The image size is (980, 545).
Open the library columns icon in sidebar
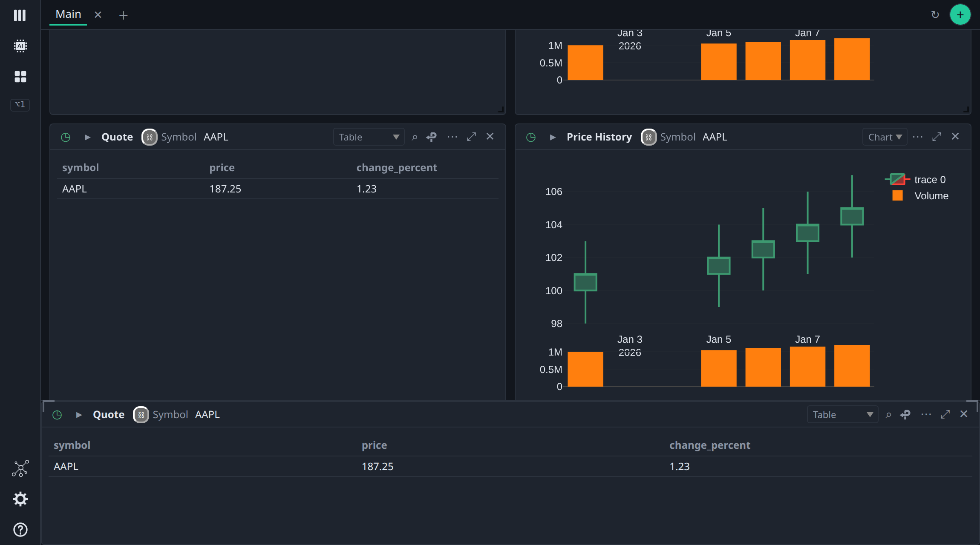20,15
